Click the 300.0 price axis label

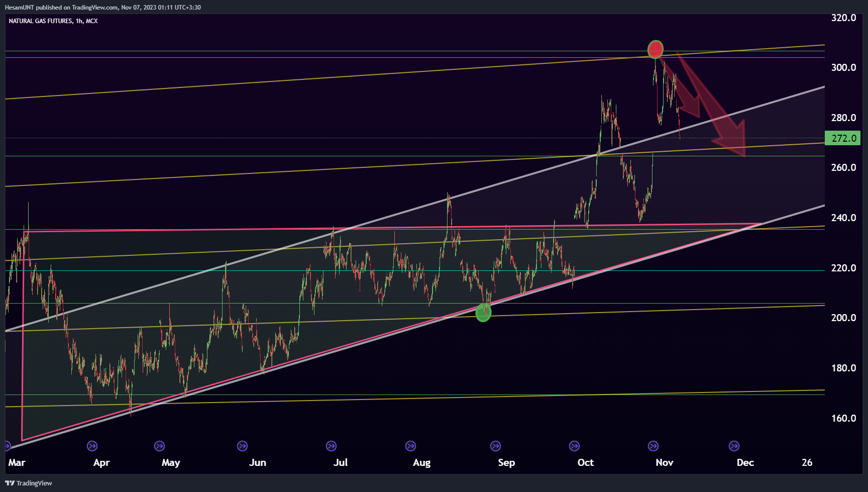tap(843, 67)
